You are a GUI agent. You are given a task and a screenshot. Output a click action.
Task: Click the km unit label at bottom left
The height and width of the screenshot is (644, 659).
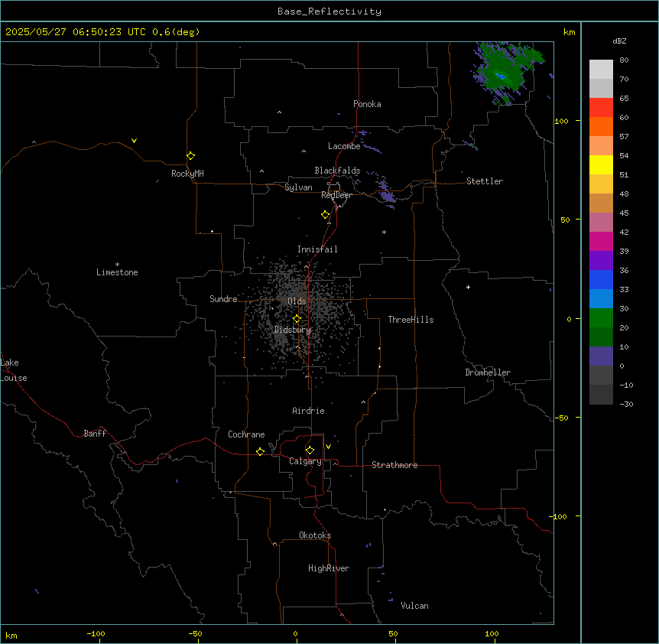pos(11,636)
